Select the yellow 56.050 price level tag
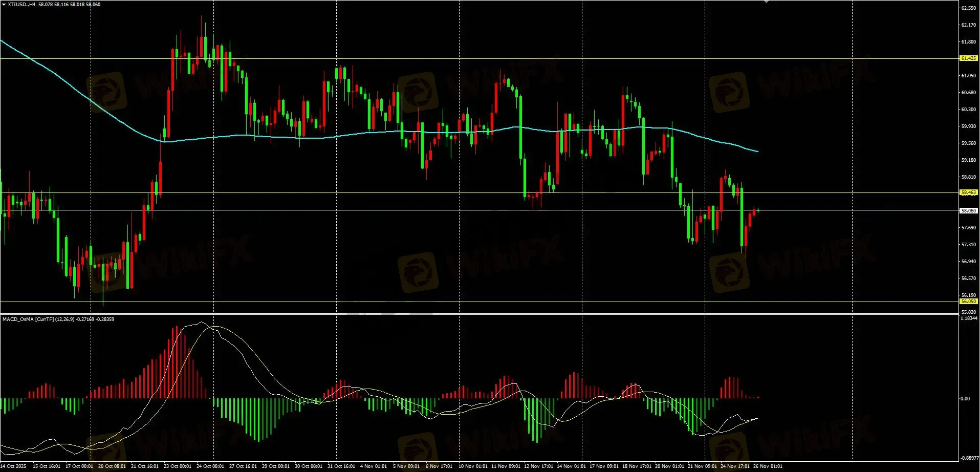Screen dimensions: 980x472 point(969,302)
